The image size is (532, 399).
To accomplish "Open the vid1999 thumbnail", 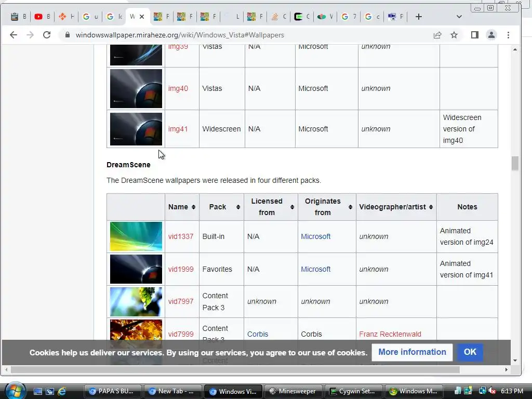I will click(x=136, y=269).
